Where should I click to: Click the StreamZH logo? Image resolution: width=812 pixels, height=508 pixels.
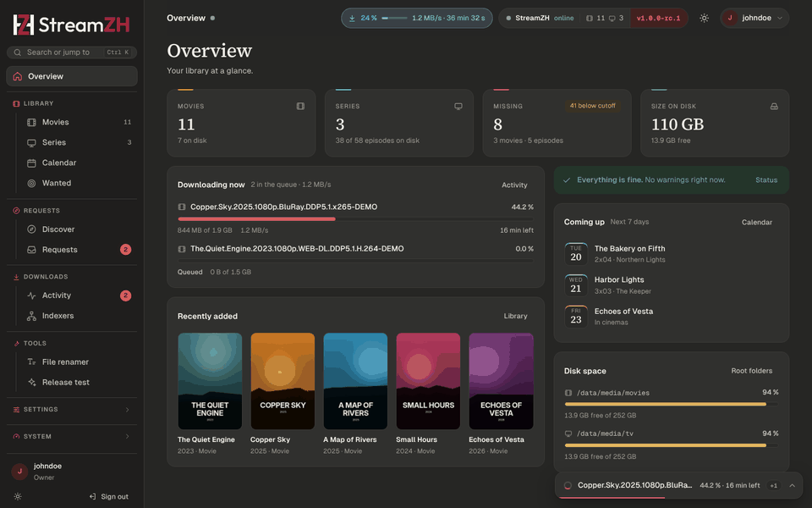pos(71,25)
